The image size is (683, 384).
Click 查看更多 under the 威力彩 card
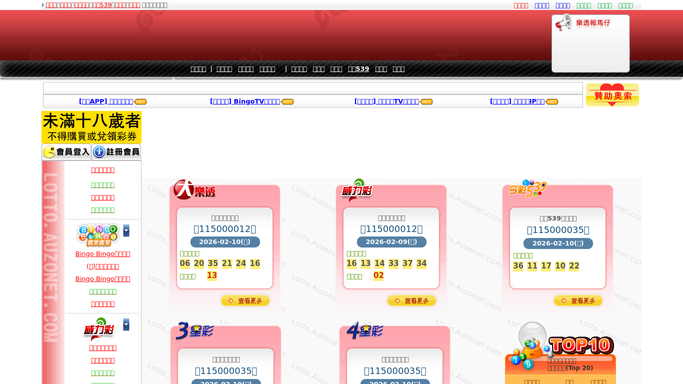[x=412, y=301]
